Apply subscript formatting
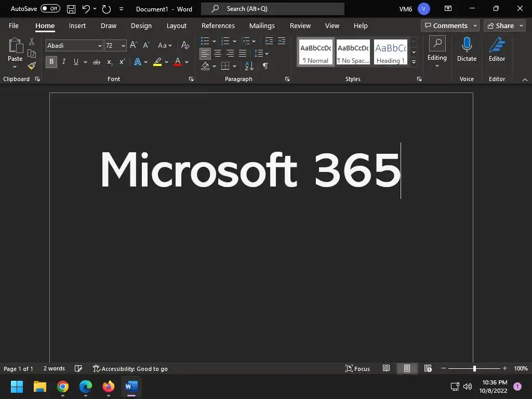 [109, 62]
